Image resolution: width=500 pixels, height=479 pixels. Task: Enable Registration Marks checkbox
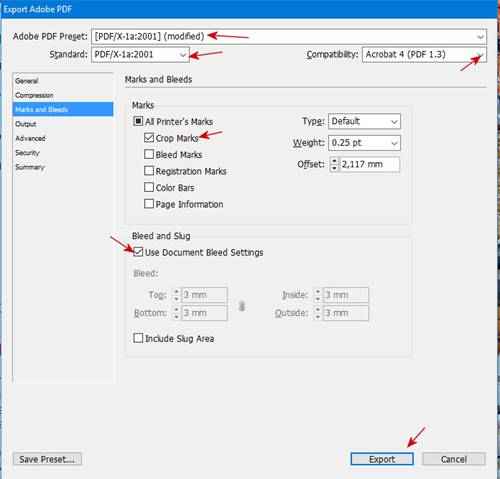coord(149,171)
